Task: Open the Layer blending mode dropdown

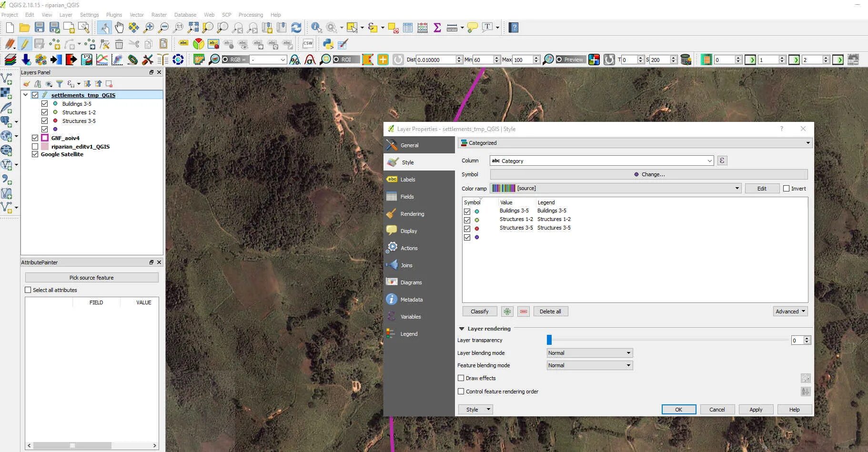Action: point(590,353)
